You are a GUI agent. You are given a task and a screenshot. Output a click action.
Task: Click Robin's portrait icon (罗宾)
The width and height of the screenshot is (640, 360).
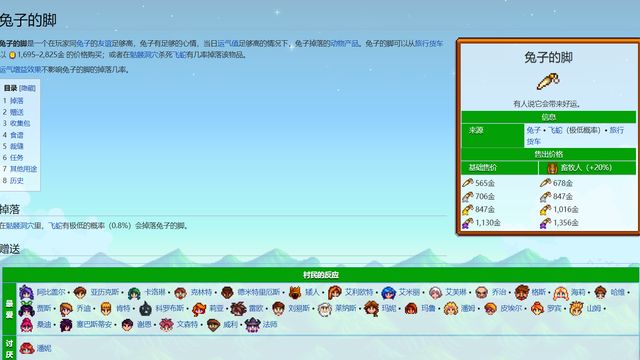click(537, 309)
